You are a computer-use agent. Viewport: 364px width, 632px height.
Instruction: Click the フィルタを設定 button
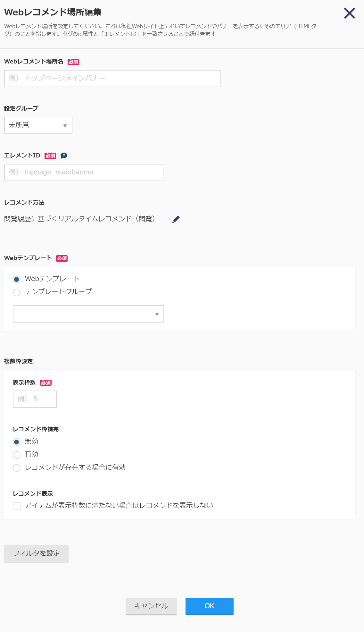click(x=36, y=553)
